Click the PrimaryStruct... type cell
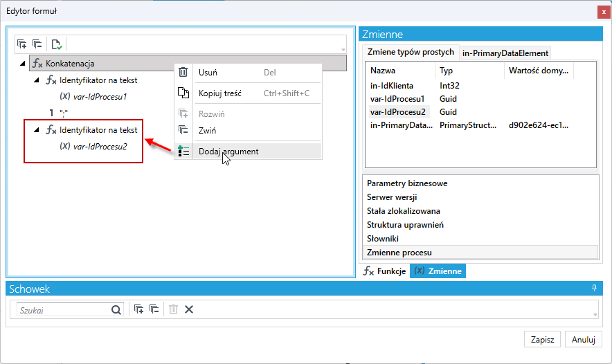The image size is (612, 364). click(468, 125)
